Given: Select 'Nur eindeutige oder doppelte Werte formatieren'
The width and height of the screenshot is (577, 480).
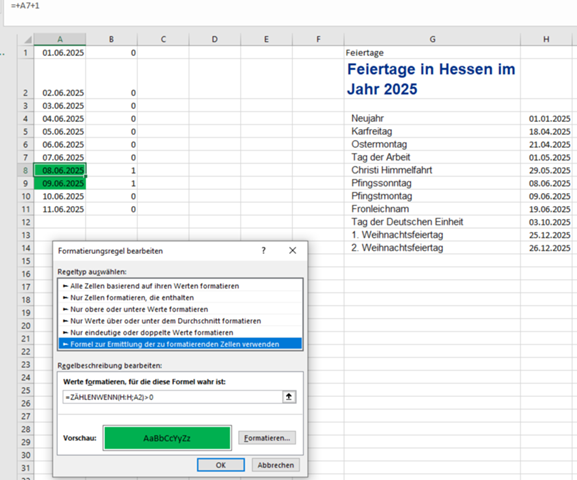Looking at the screenshot, I should pos(180,332).
